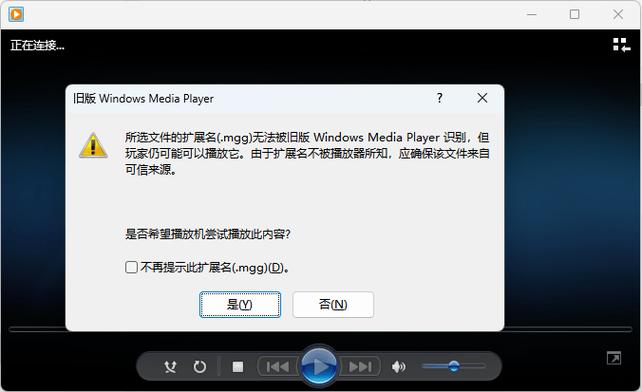
Task: Start playback with the blue play button
Action: pos(319,366)
